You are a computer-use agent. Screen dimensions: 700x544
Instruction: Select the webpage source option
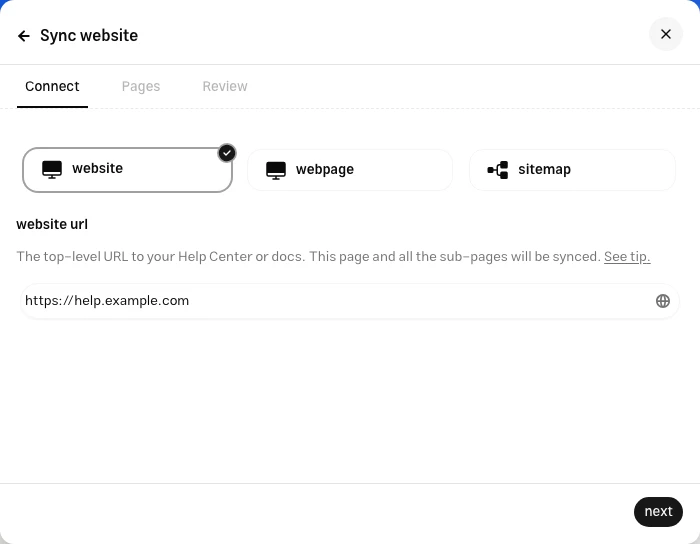[x=350, y=170]
